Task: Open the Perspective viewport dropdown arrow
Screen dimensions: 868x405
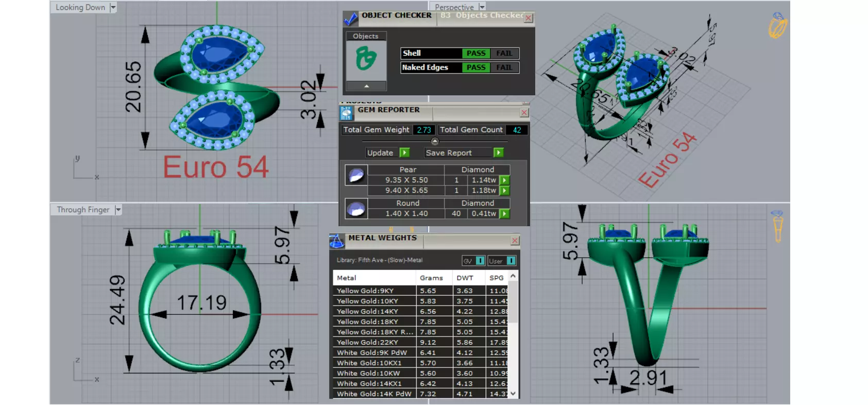Action: [482, 7]
